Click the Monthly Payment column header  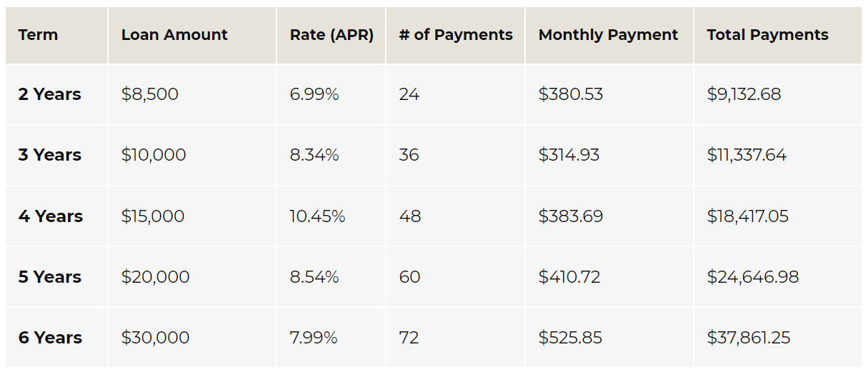click(x=608, y=35)
